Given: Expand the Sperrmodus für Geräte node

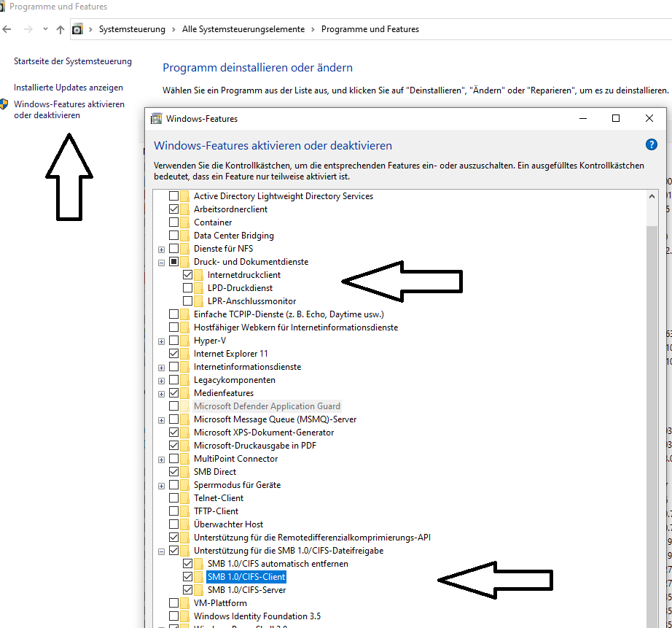Looking at the screenshot, I should click(x=161, y=486).
